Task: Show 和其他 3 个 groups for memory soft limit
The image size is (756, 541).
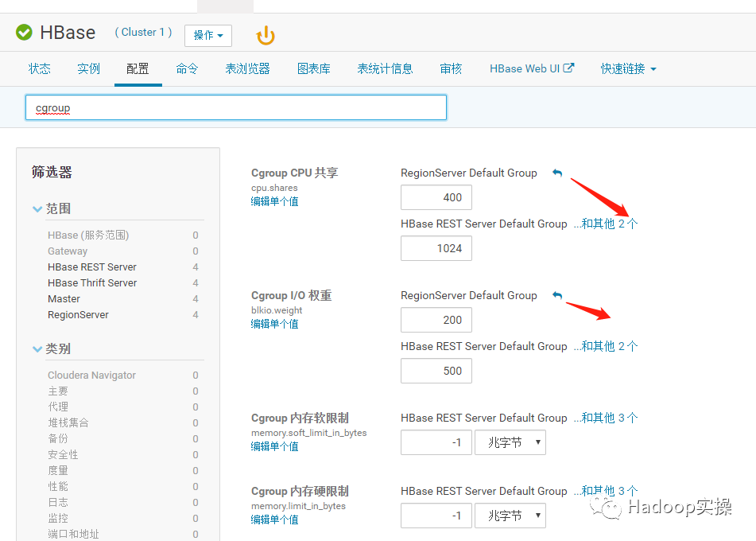Action: 606,418
